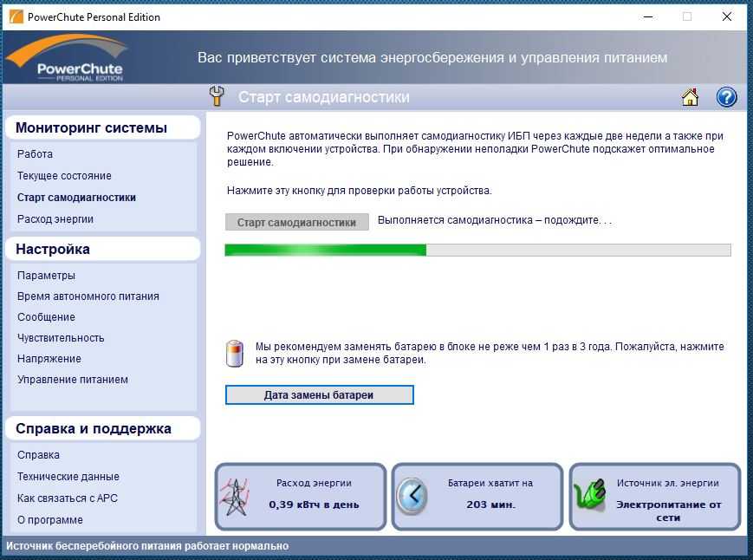Select Текущее состояние in the sidebar
Screen dimensions: 753x560
click(64, 176)
